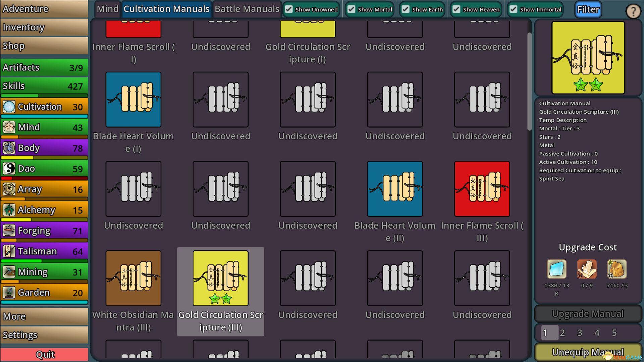
Task: Select the Blade Heart Volume (II) manual
Action: point(395,188)
